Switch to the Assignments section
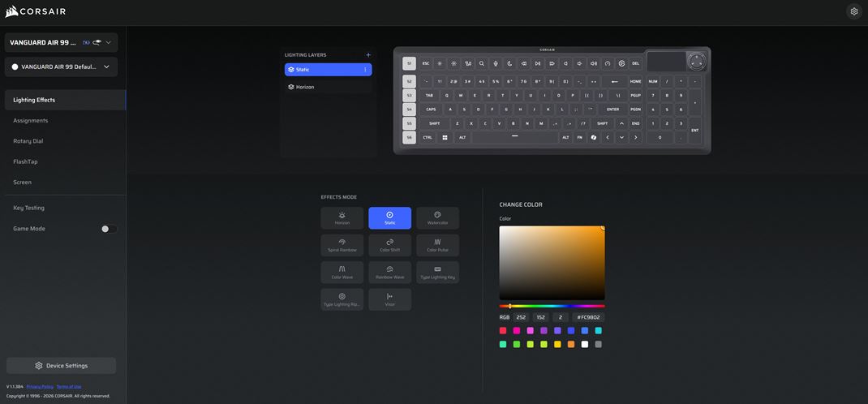868x404 pixels. tap(31, 120)
